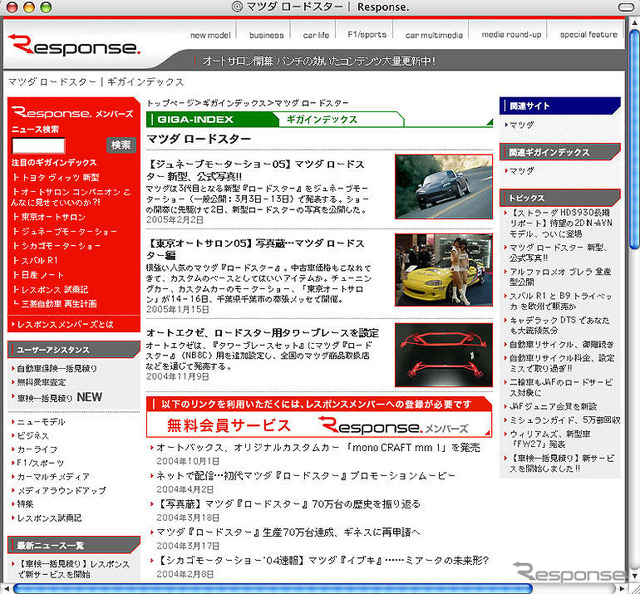Open JAF ジュニア会員を新設 topic

click(553, 406)
